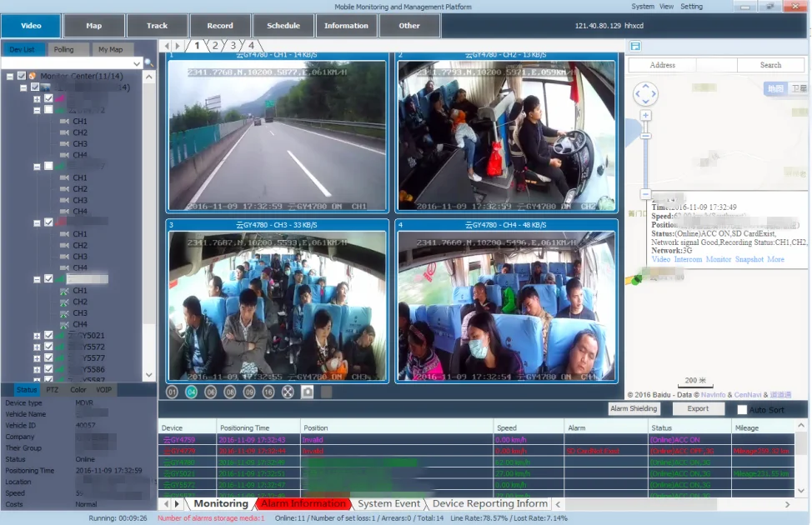The height and width of the screenshot is (525, 812).
Task: Click the Export button above the device list
Action: 699,409
